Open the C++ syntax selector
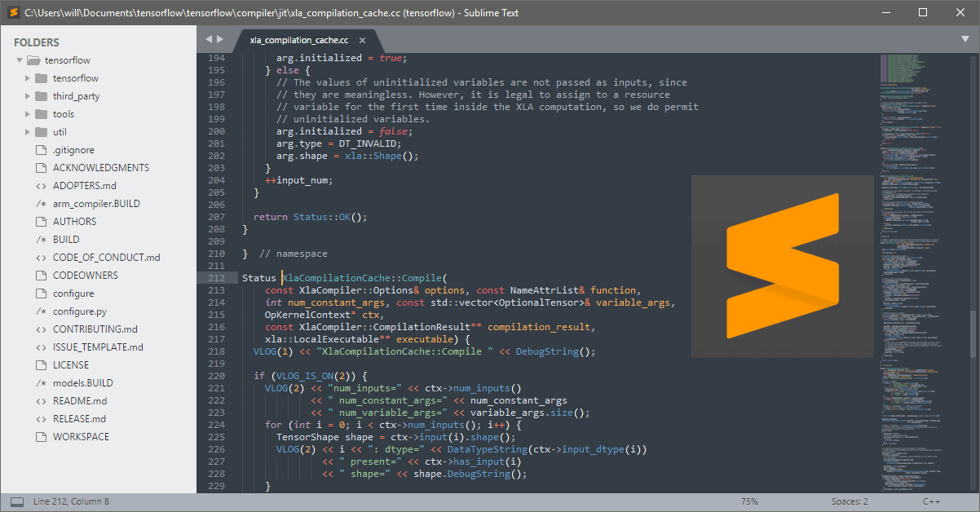This screenshot has width=980, height=512. (933, 501)
